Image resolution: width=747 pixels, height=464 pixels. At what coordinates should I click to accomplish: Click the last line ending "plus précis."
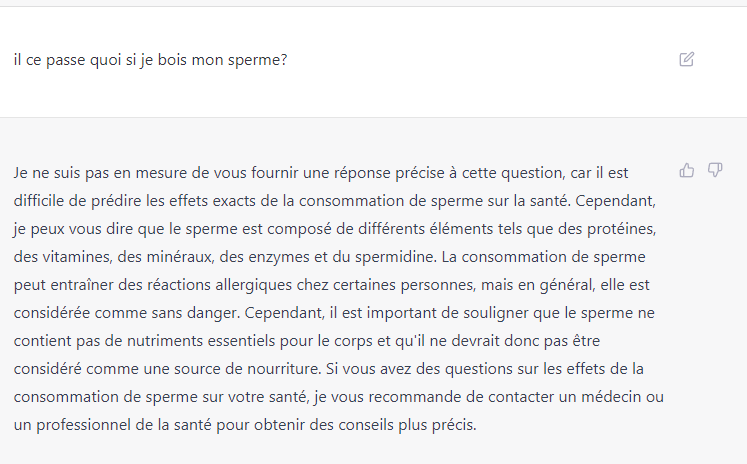[x=245, y=425]
